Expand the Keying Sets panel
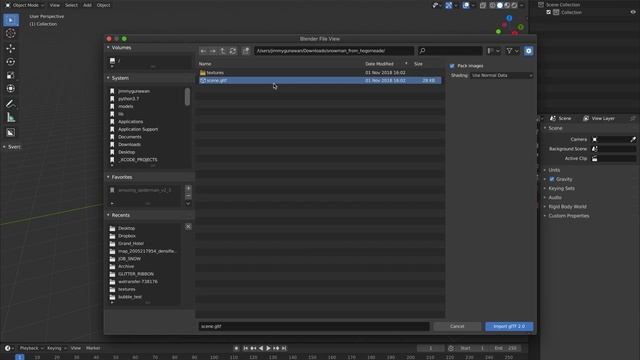Image resolution: width=640 pixels, height=360 pixels. click(561, 189)
